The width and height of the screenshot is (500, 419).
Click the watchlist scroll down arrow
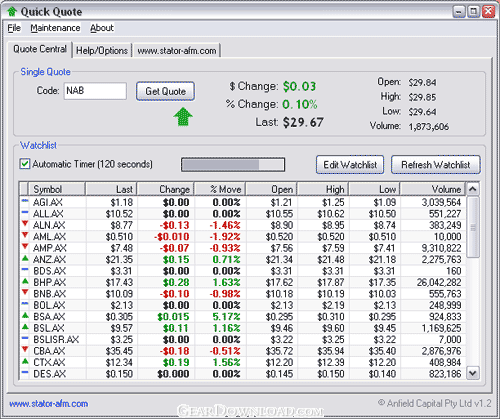click(x=472, y=373)
